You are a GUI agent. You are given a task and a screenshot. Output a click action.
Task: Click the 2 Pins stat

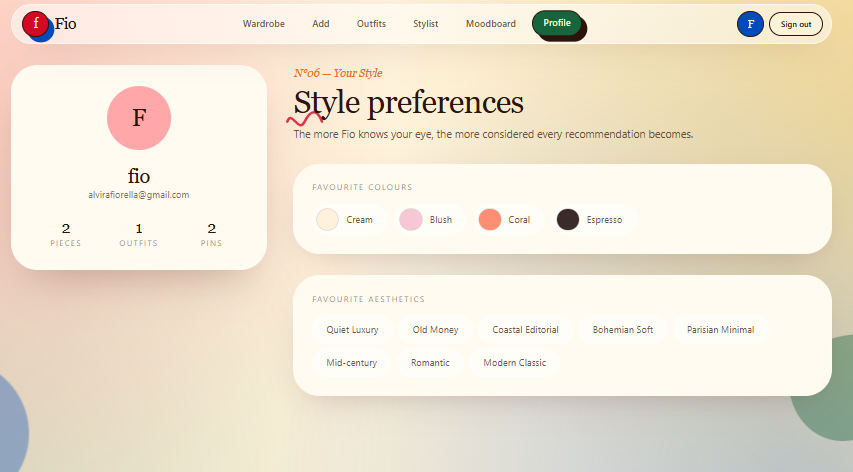[211, 235]
